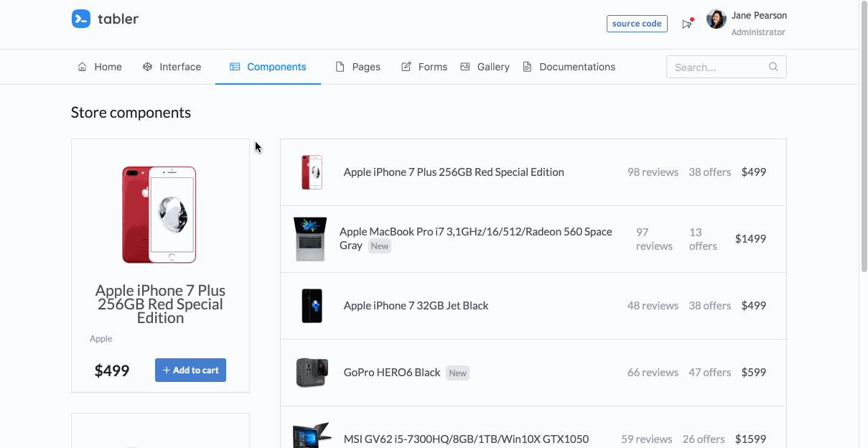Select the Components tab
Image resolution: width=868 pixels, height=448 pixels.
(x=268, y=67)
